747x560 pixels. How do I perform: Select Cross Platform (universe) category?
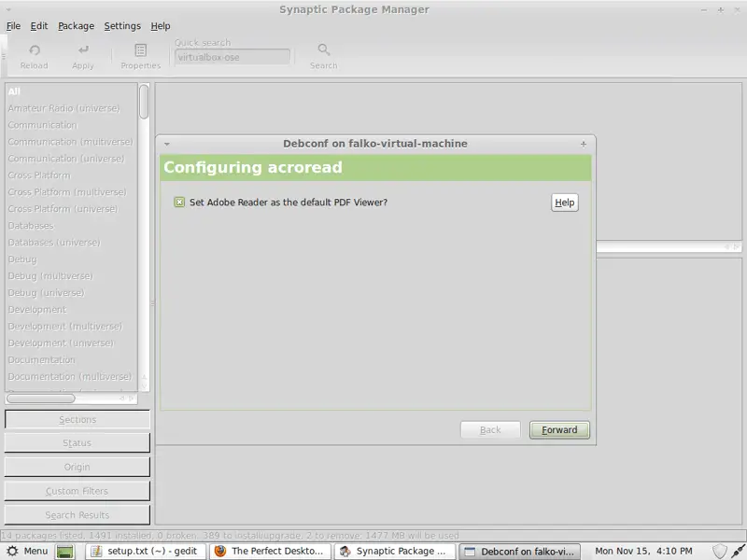tap(72, 209)
